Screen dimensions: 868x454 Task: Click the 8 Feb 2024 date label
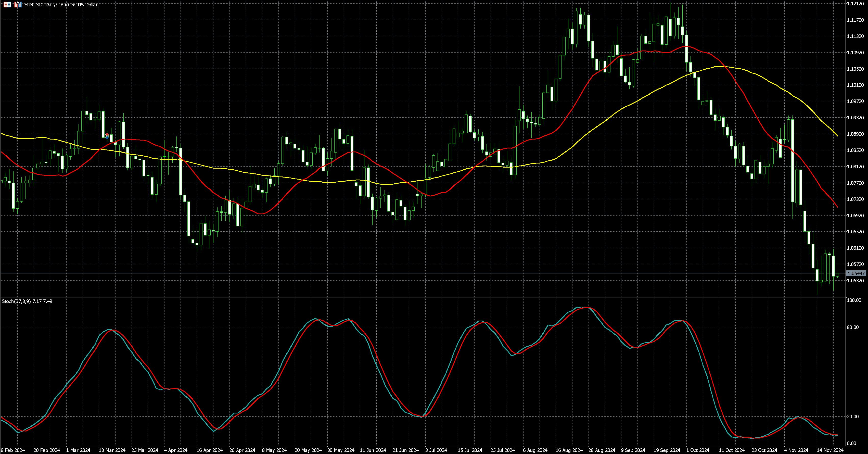tap(13, 450)
